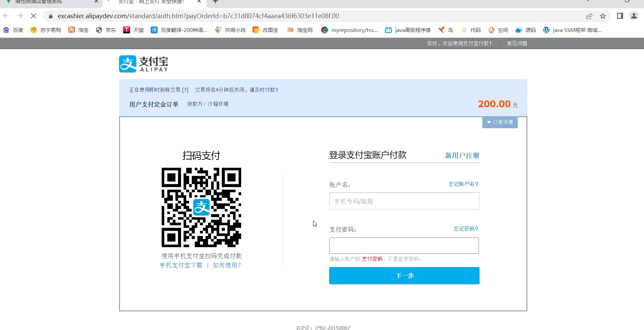Open the browser profile avatar

tap(634, 16)
